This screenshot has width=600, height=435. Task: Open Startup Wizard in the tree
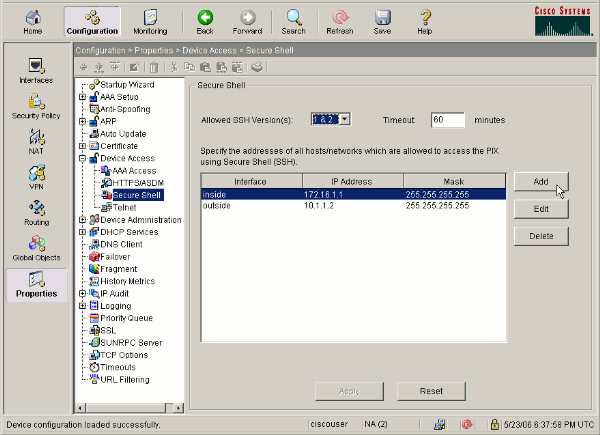[127, 85]
